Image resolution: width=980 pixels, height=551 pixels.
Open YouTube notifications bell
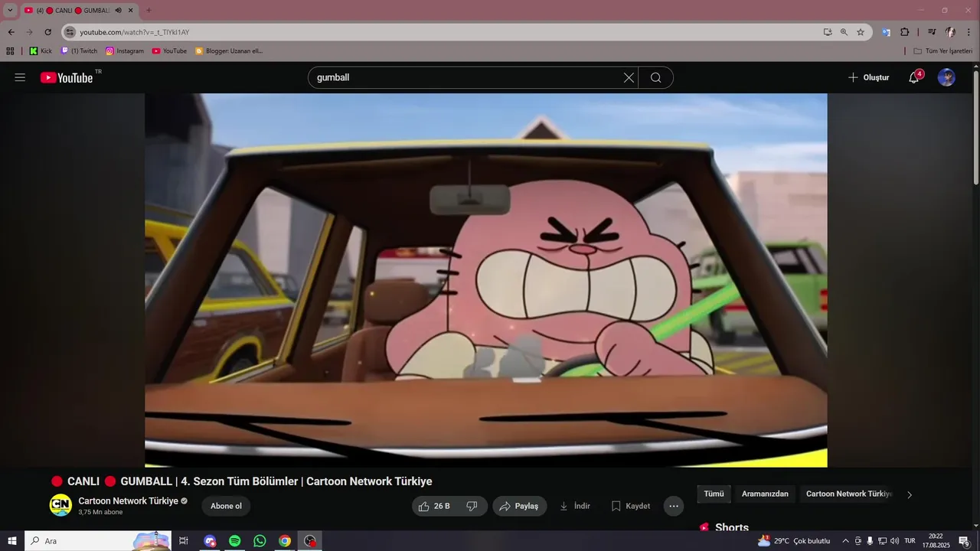click(913, 77)
